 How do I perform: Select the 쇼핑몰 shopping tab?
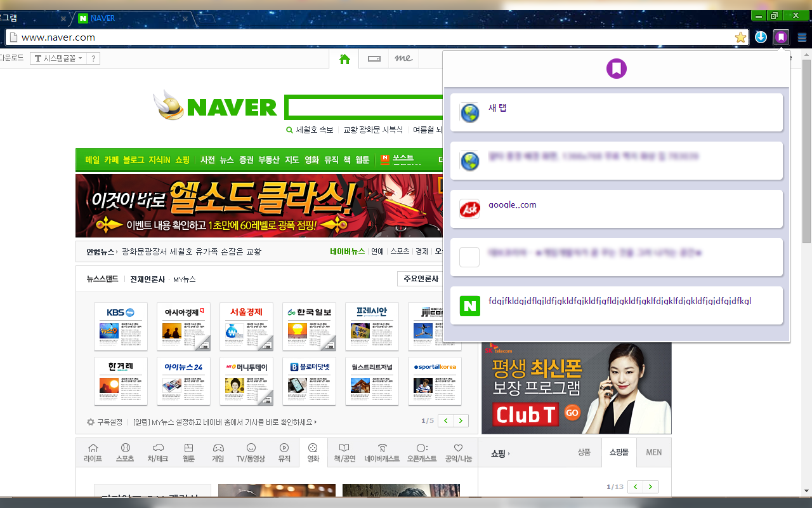click(x=619, y=452)
